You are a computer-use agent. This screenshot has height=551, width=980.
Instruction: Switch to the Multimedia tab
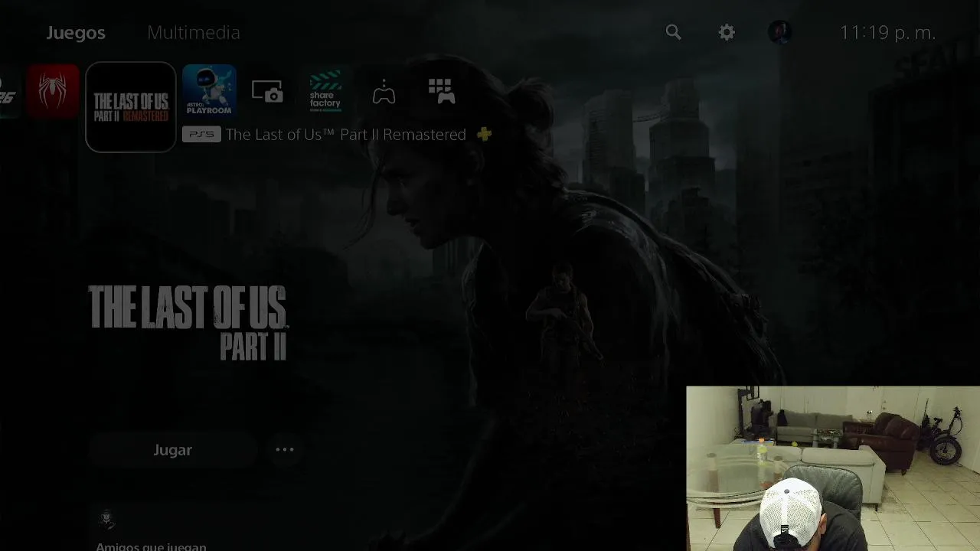tap(194, 33)
